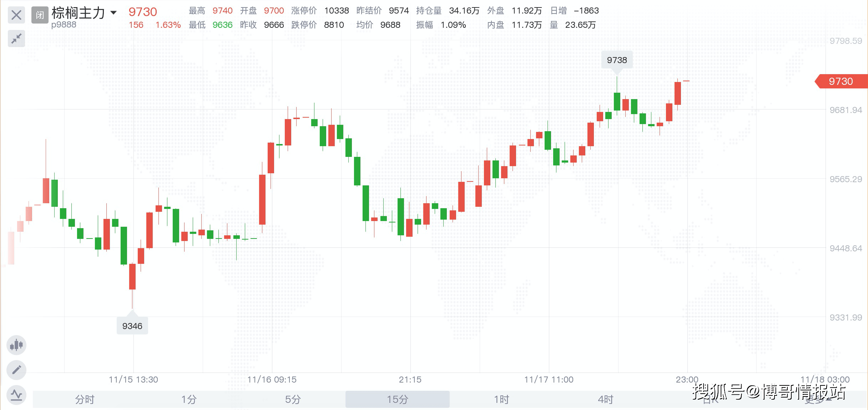Click the 21:15 time axis label

[x=410, y=380]
